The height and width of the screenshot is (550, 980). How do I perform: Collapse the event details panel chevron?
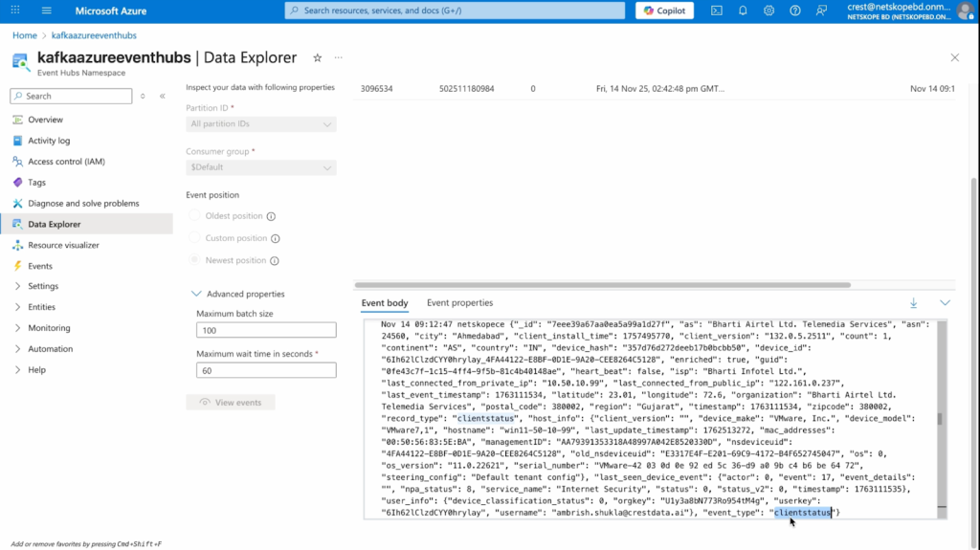[945, 303]
